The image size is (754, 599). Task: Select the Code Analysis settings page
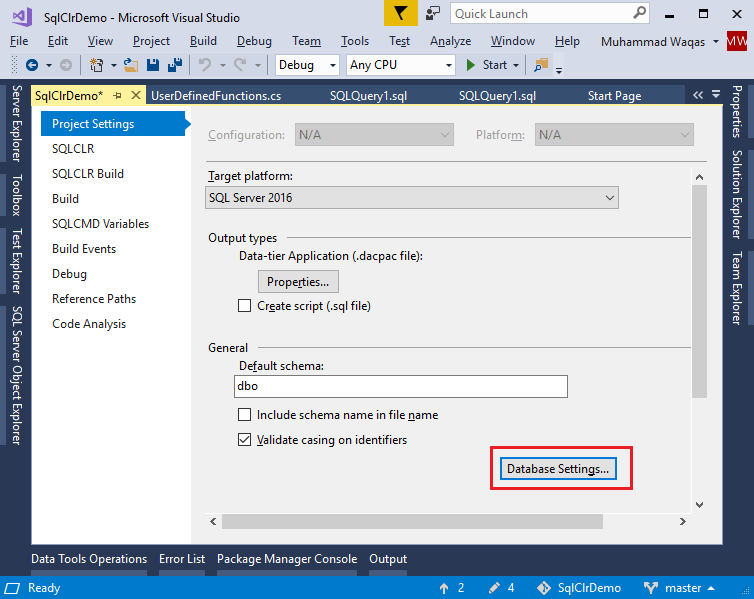[89, 324]
